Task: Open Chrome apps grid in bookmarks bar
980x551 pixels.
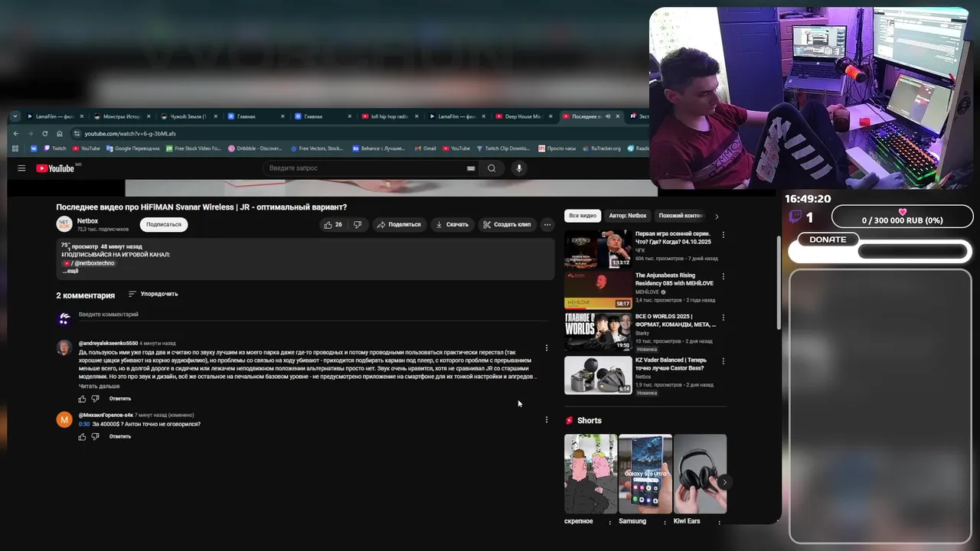Action: coord(15,148)
